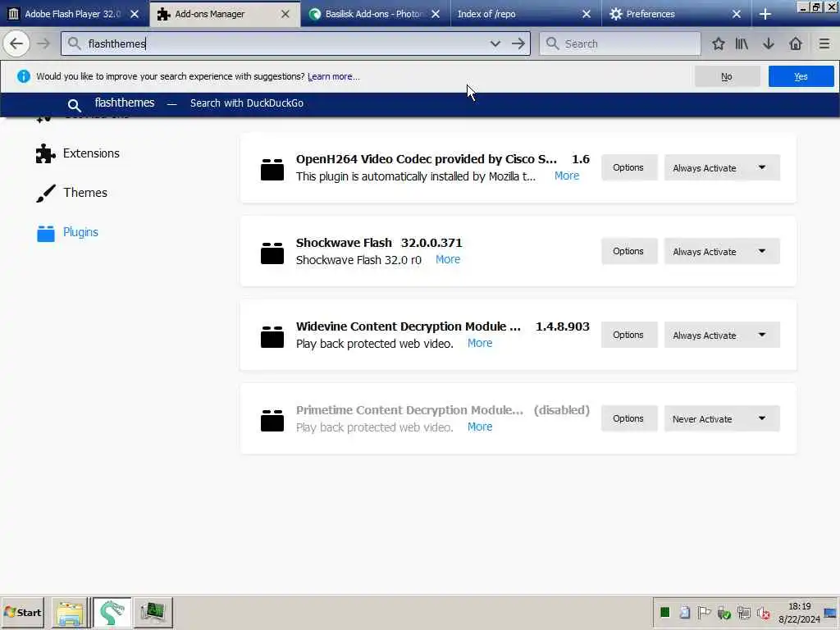The image size is (840, 630).
Task: Click the Action Center flag tray icon
Action: [703, 612]
